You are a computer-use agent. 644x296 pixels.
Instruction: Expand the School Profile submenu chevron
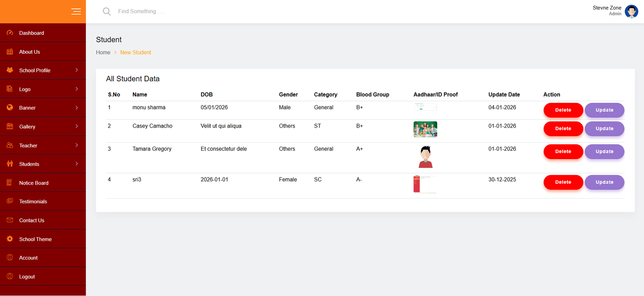point(76,70)
